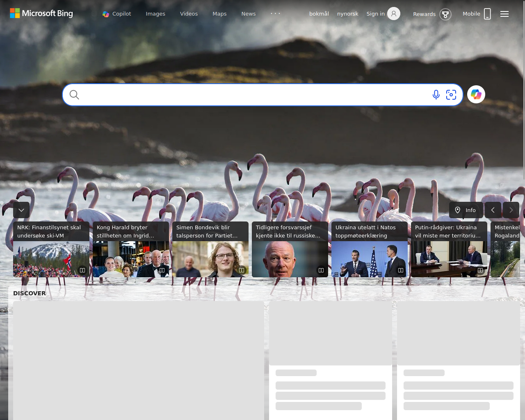Click the page vertical scrollbar
Screen dimensions: 525x420
524,90
